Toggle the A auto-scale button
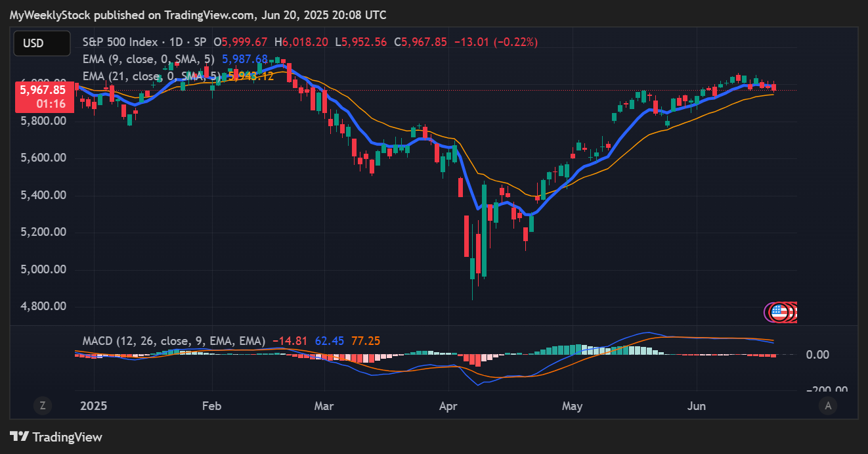Screen dimensions: 868x454 click(828, 406)
